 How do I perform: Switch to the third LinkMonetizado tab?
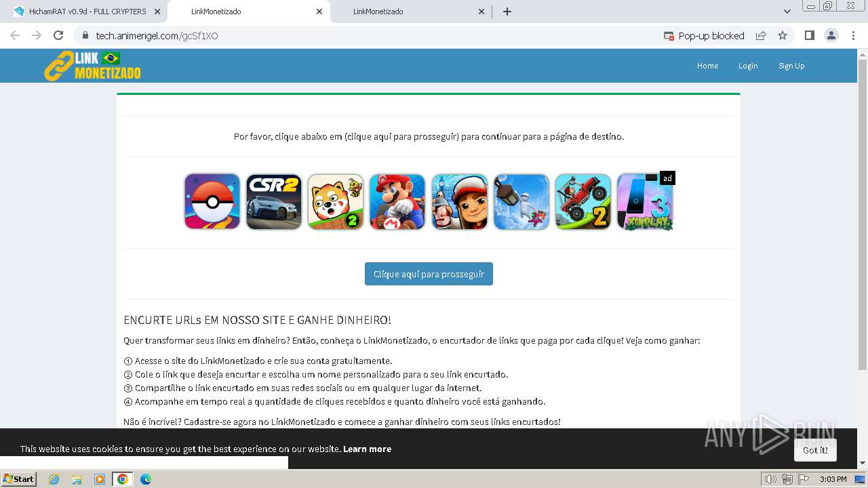[410, 12]
